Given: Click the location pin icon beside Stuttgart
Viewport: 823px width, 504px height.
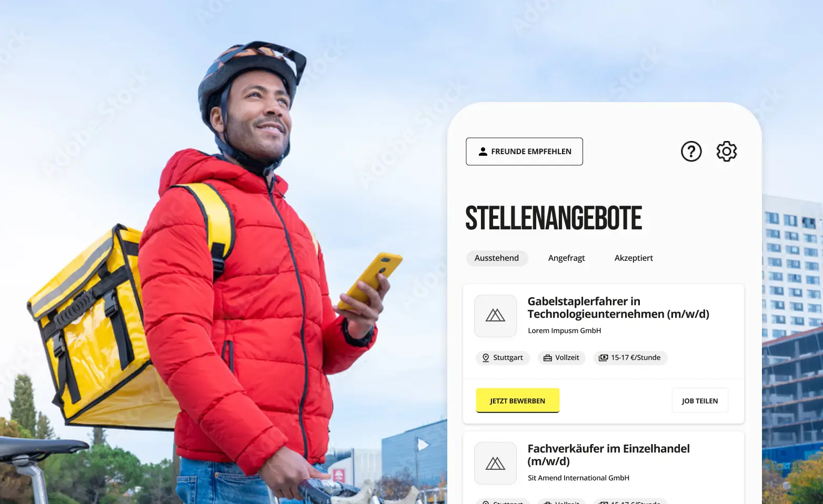Looking at the screenshot, I should tap(486, 358).
